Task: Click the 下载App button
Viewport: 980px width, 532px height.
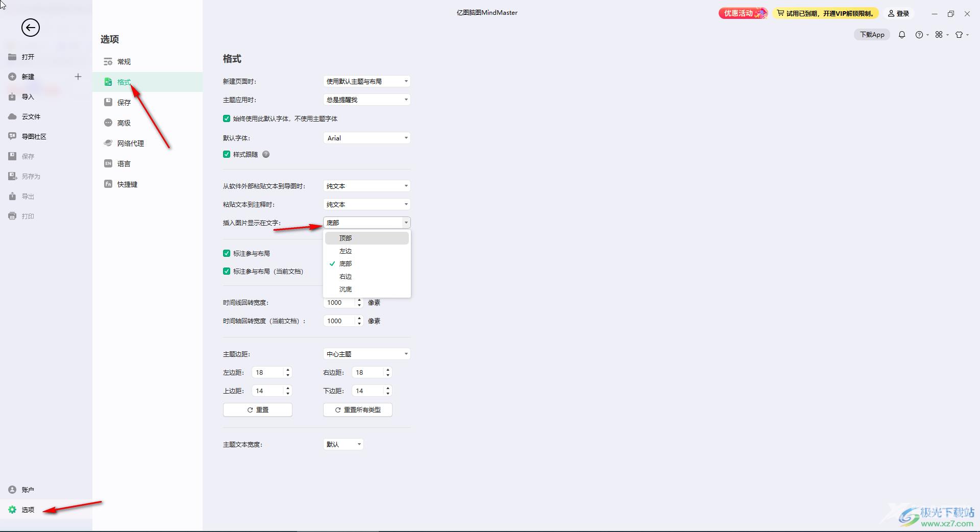Action: pos(872,35)
